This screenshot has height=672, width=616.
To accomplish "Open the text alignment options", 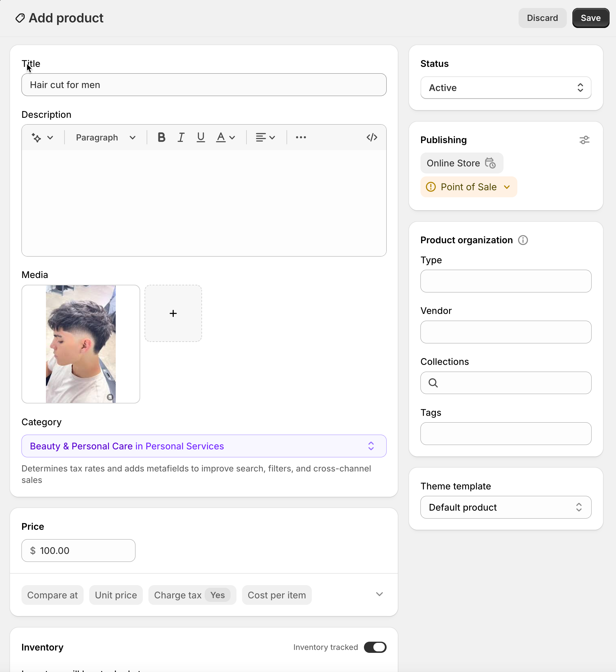I will coord(265,137).
